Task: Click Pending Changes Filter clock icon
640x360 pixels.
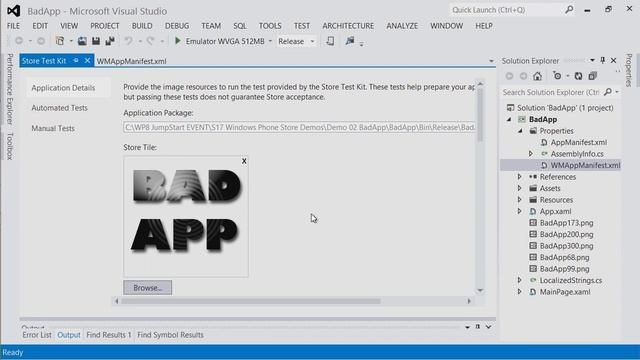Action: click(557, 76)
